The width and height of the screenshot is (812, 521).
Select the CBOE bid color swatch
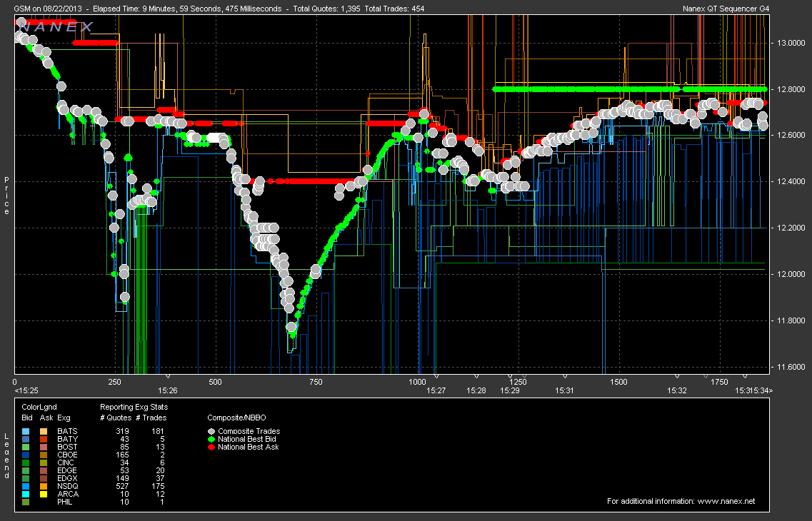pos(26,455)
